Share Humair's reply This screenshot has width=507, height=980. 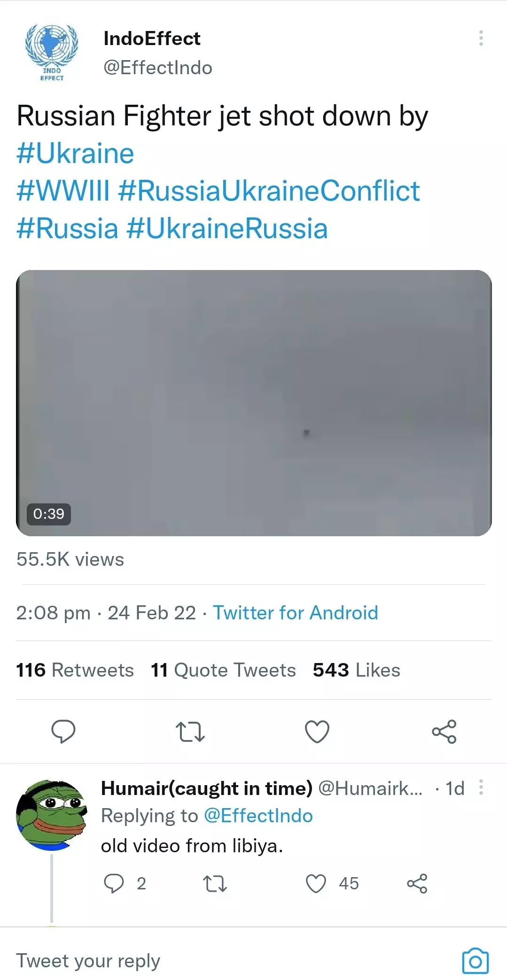[x=417, y=883]
